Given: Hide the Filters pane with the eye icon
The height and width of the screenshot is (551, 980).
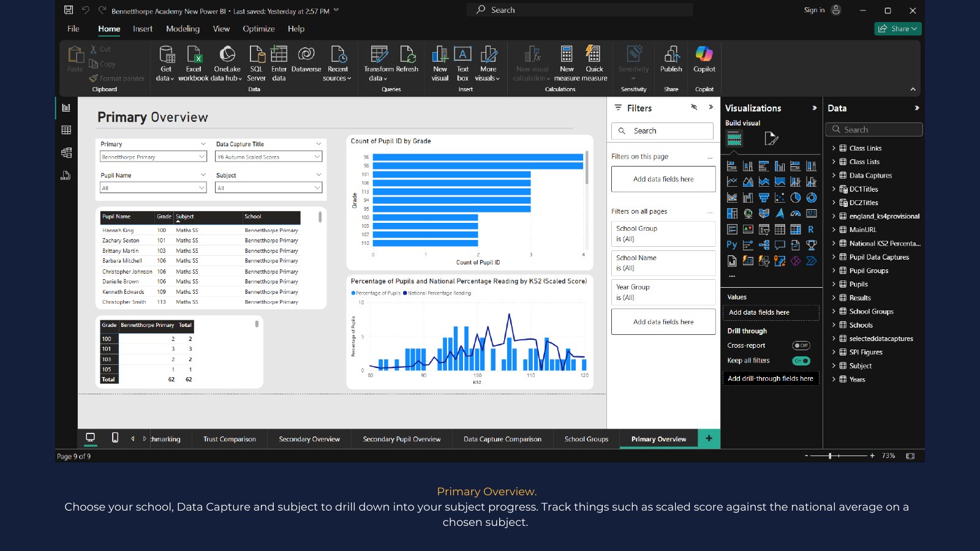Looking at the screenshot, I should (694, 107).
